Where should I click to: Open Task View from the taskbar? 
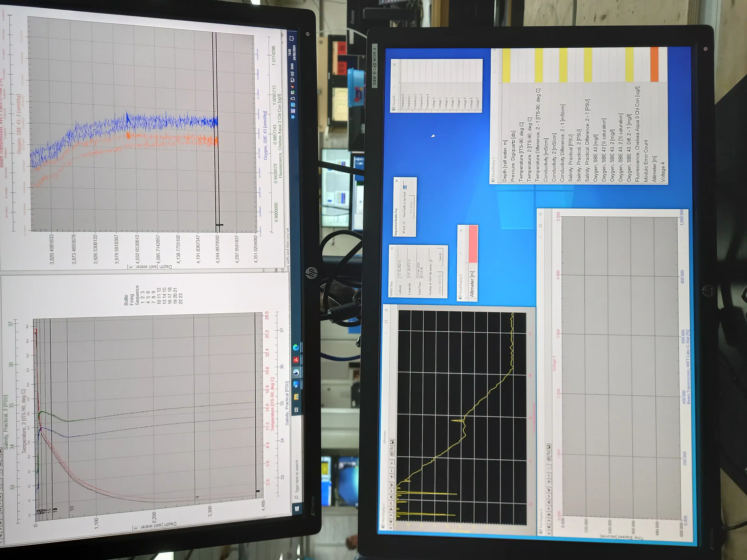296,409
